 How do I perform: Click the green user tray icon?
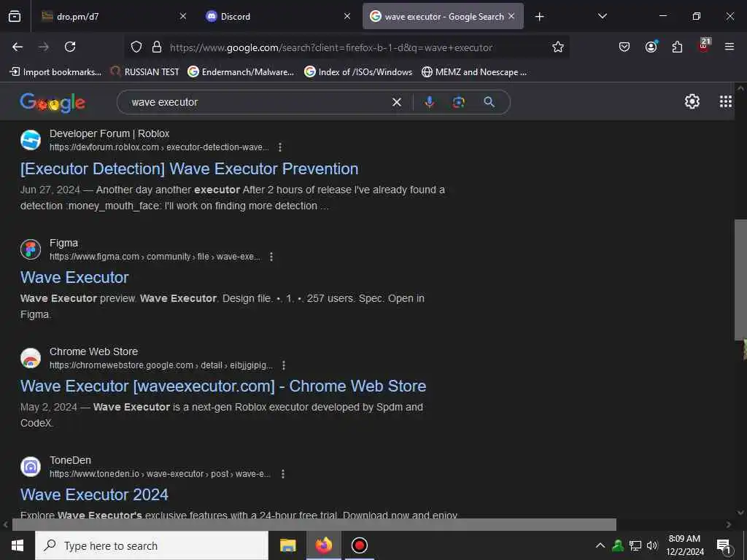[x=618, y=545]
